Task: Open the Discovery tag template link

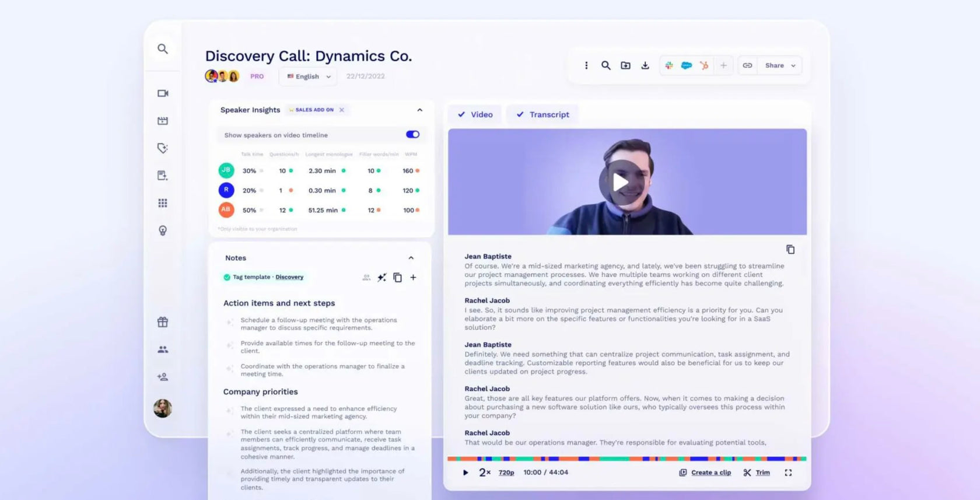Action: pos(289,277)
